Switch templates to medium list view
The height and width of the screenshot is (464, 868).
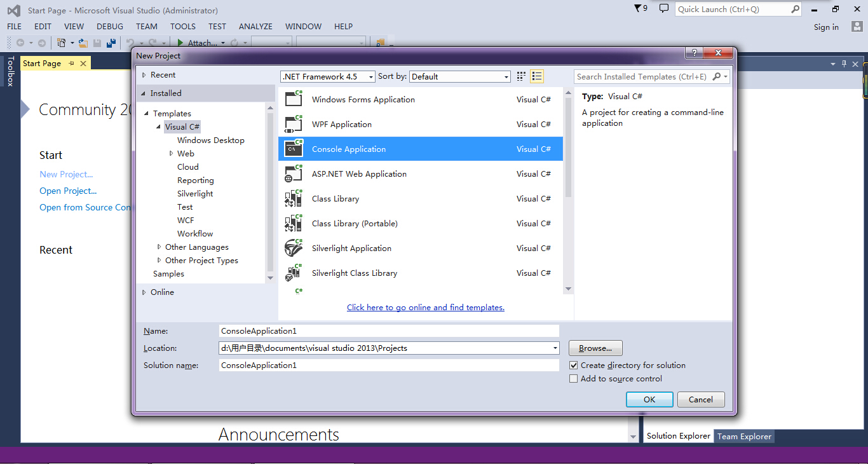click(537, 76)
